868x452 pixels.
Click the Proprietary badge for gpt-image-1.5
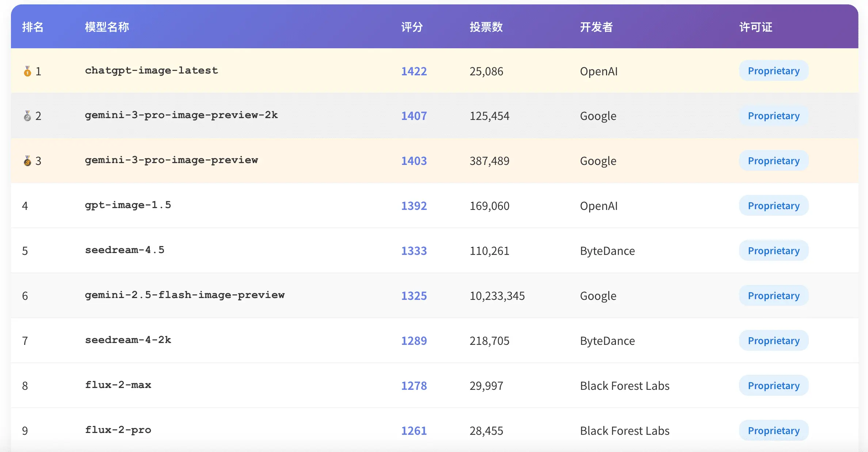point(774,206)
